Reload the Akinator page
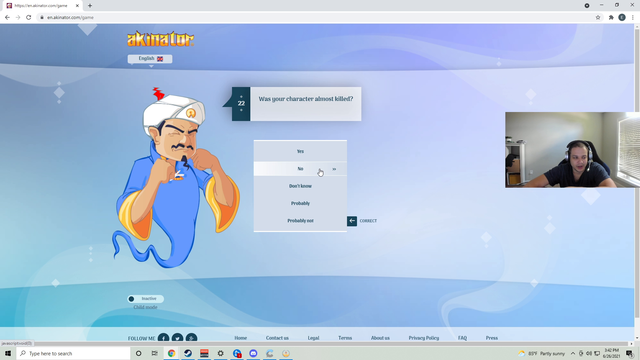 pos(29,18)
